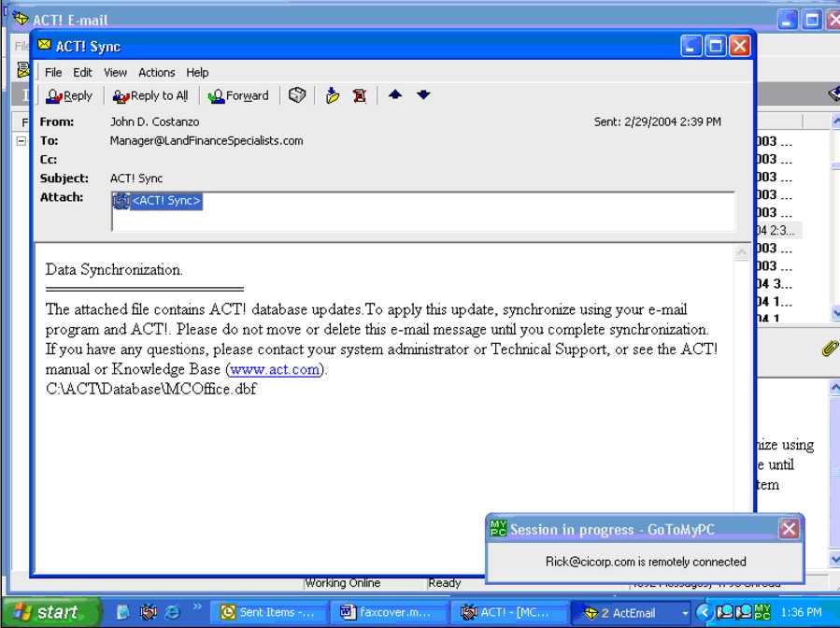Open the View menu
This screenshot has width=840, height=628.
click(115, 72)
